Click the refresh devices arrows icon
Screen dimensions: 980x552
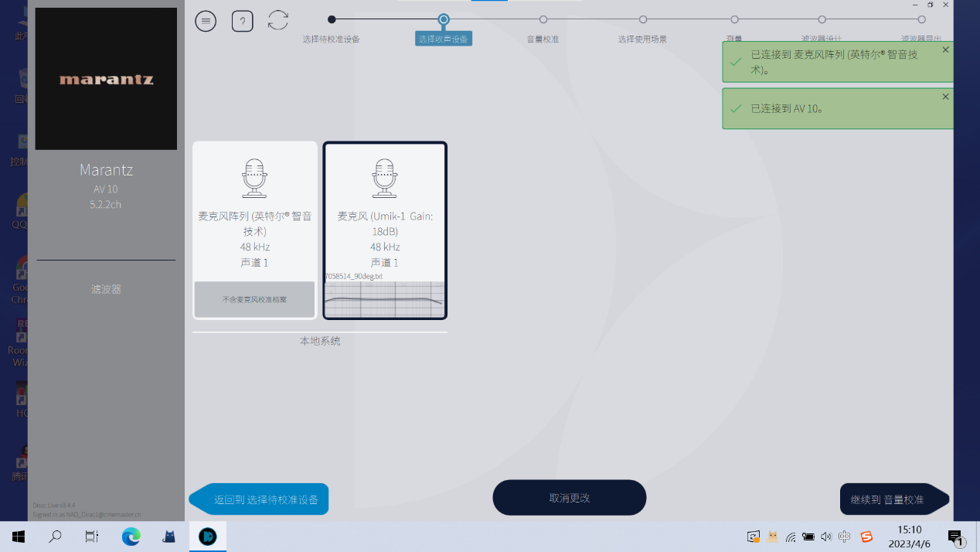[278, 21]
